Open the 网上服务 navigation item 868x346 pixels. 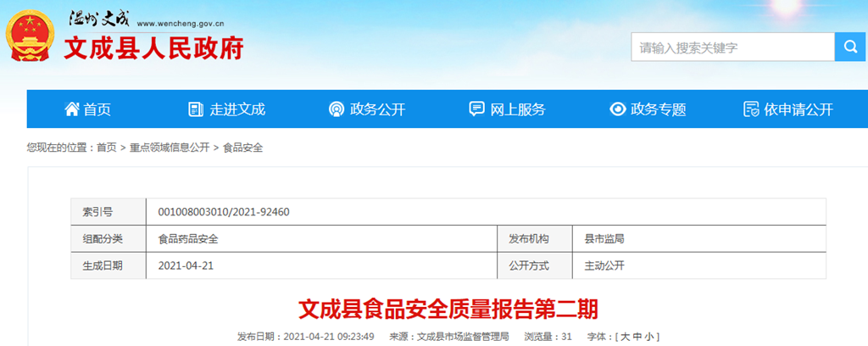coord(507,109)
